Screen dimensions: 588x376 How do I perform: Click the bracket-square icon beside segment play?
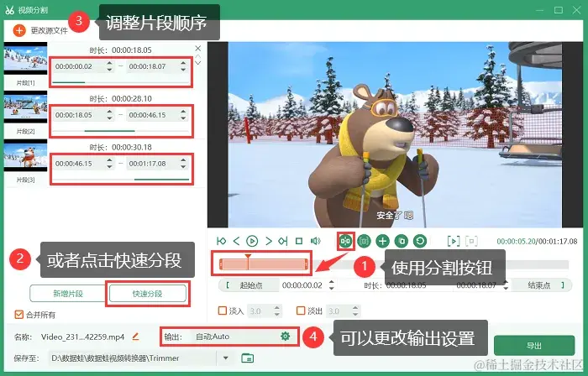click(x=471, y=241)
